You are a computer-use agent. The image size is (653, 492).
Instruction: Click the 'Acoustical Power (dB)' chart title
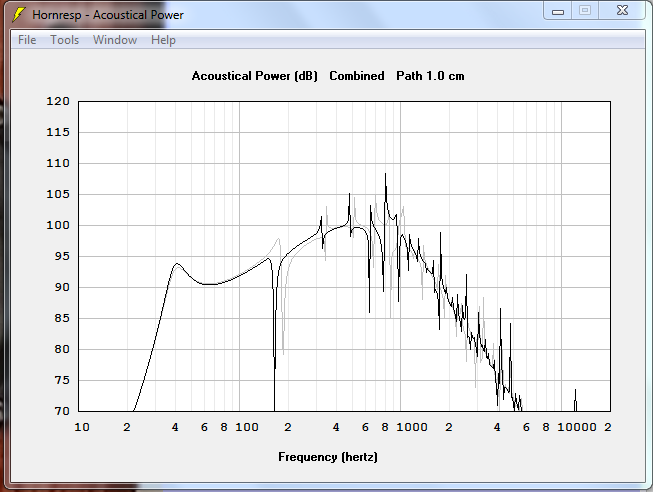pyautogui.click(x=254, y=76)
